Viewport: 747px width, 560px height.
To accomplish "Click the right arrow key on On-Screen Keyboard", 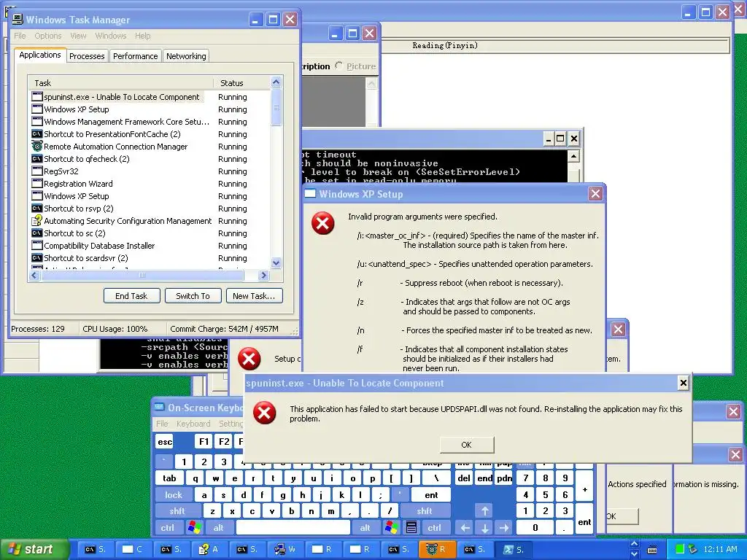I will tap(504, 528).
